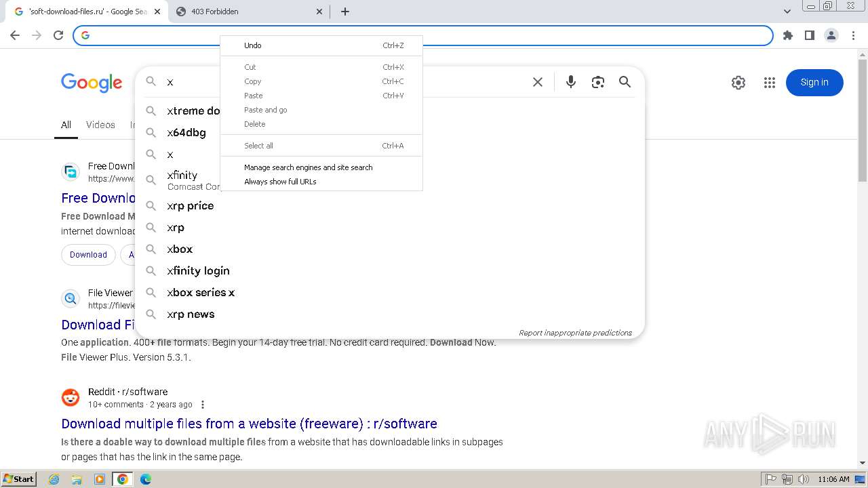The image size is (868, 488).
Task: Open Google quick settings gear
Action: [738, 83]
